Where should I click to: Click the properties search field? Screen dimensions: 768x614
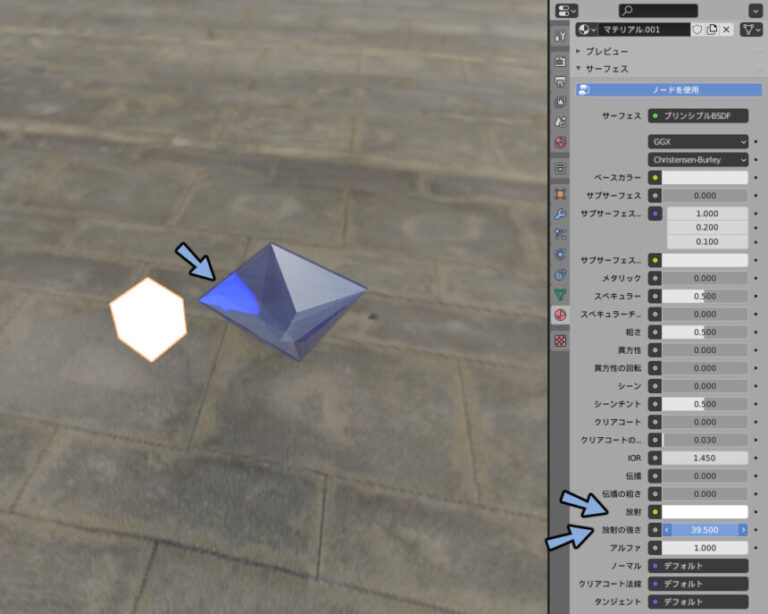pos(658,10)
